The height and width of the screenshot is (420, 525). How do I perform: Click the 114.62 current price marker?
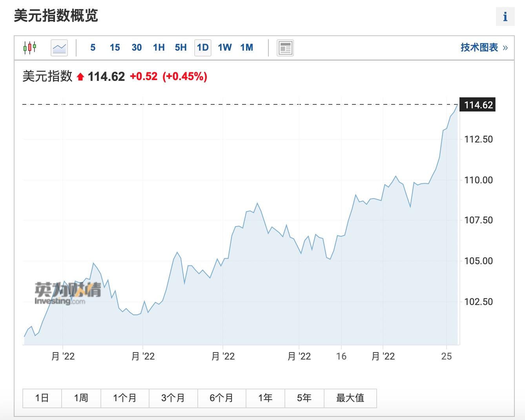[x=478, y=105]
